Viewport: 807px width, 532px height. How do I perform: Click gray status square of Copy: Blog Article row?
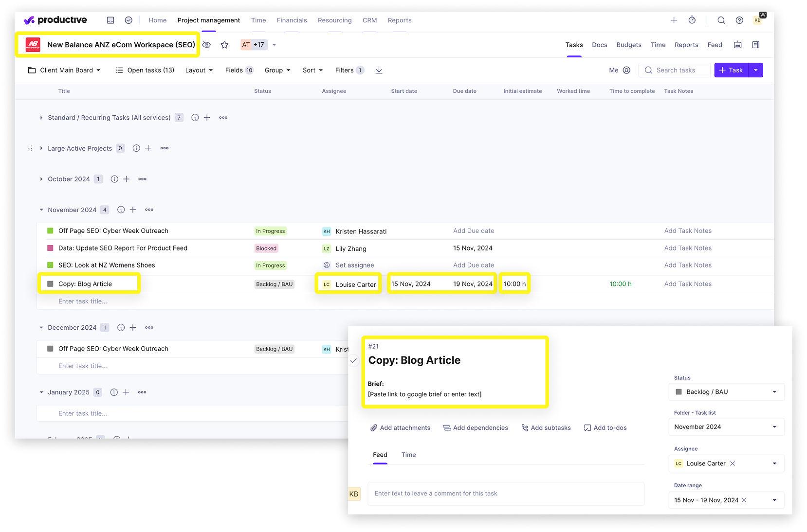(50, 284)
